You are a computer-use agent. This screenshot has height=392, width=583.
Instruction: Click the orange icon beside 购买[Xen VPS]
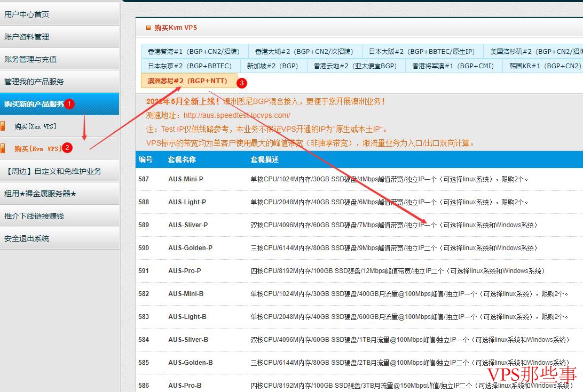(x=3, y=126)
